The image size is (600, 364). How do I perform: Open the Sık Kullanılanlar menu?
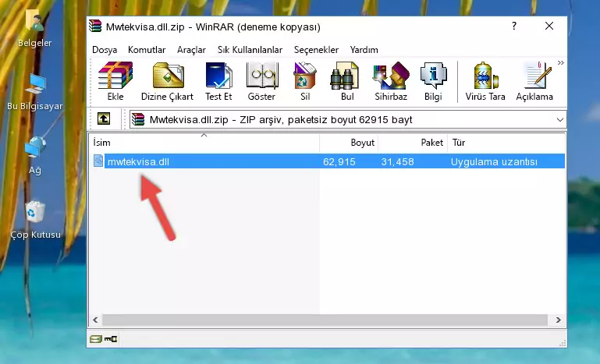click(250, 50)
